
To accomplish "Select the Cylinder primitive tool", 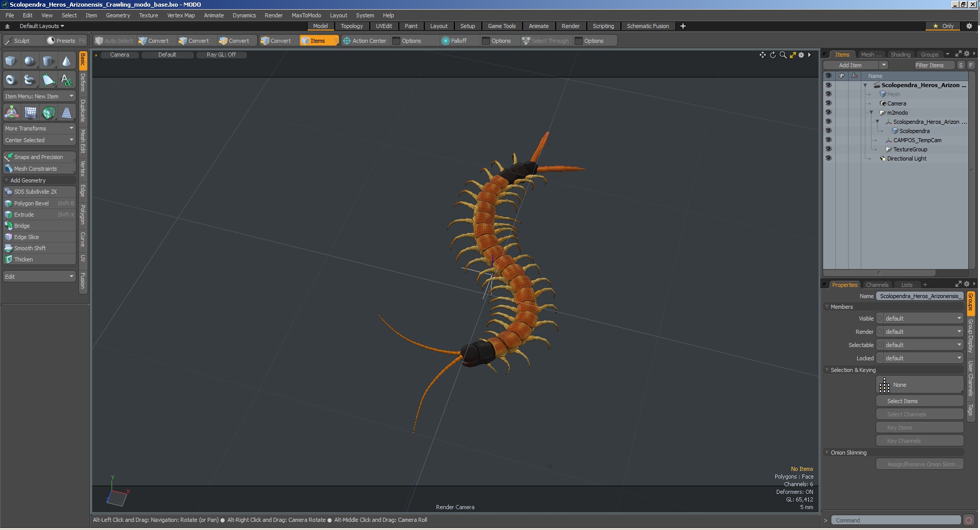I will [48, 61].
